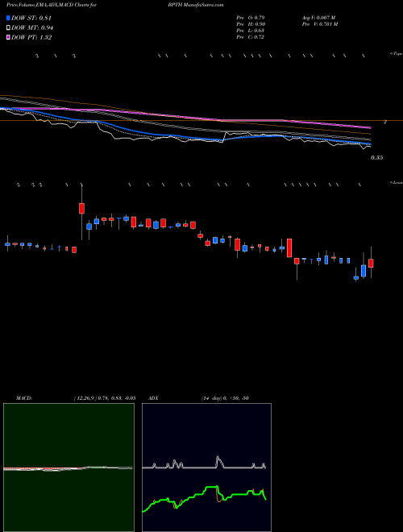Click inside the dark blue ADX chart panel
The height and width of the screenshot is (532, 403).
coord(206,468)
